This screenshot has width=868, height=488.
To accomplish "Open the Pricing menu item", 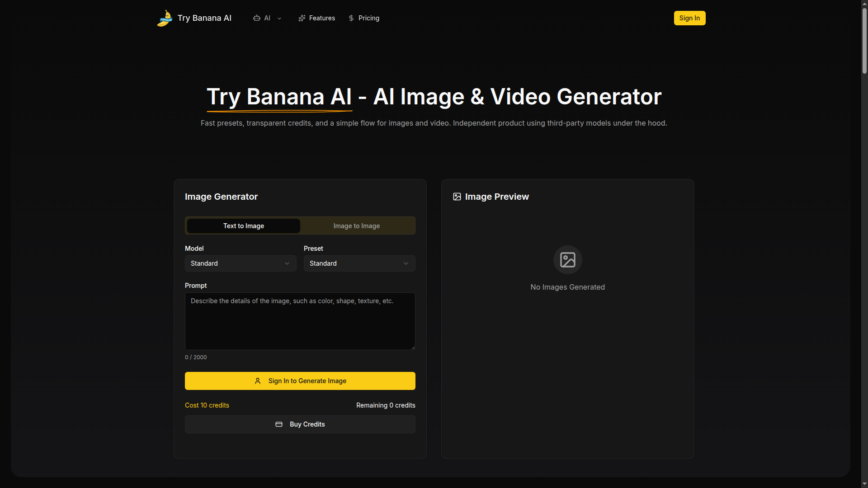I will [x=368, y=18].
